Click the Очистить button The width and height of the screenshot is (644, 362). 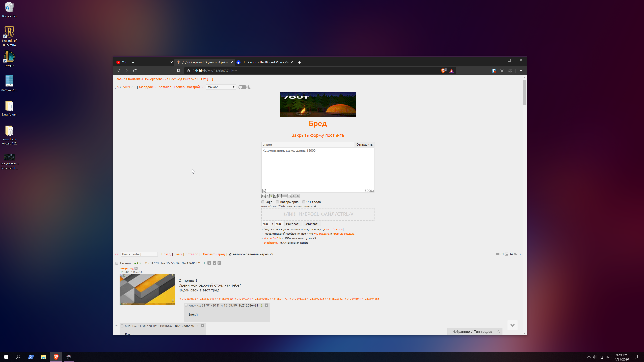(312, 224)
